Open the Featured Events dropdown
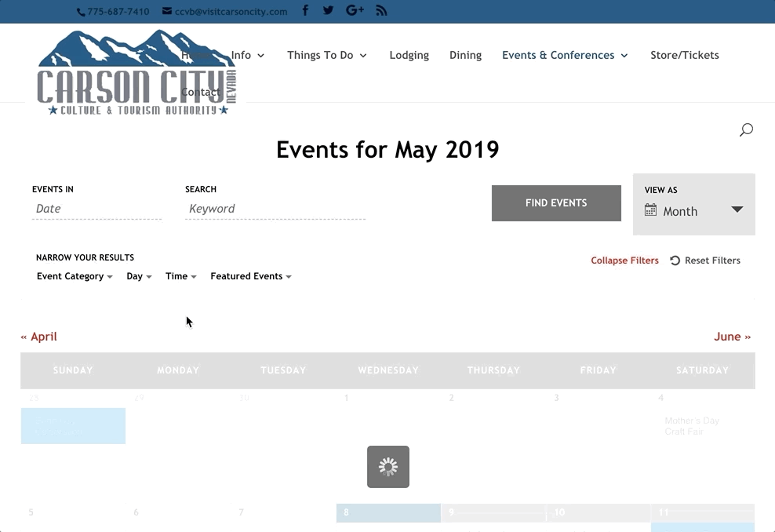The height and width of the screenshot is (532, 775). pyautogui.click(x=250, y=276)
